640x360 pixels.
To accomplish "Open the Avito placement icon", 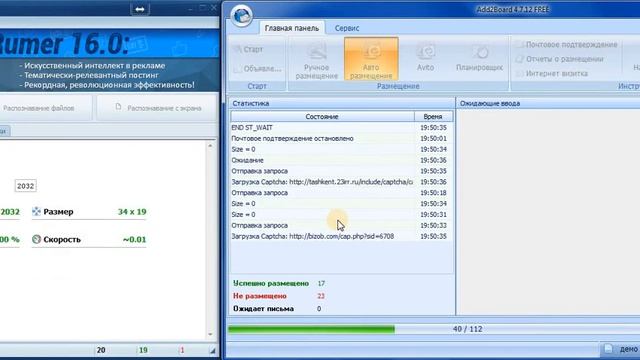I will 425,58.
